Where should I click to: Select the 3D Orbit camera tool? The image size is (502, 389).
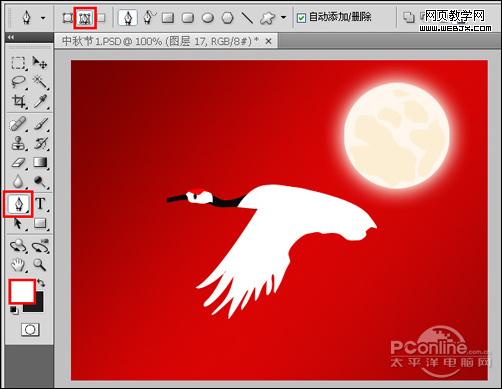click(x=40, y=247)
